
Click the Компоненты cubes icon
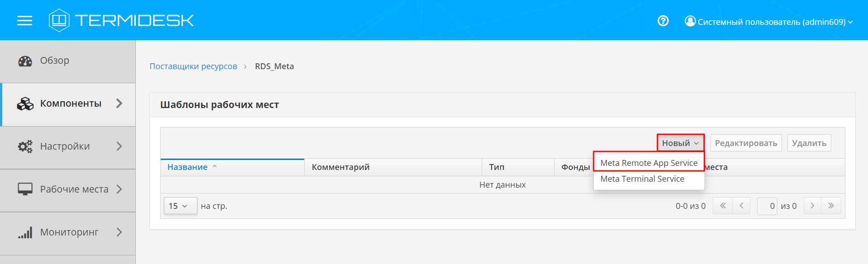tap(25, 104)
